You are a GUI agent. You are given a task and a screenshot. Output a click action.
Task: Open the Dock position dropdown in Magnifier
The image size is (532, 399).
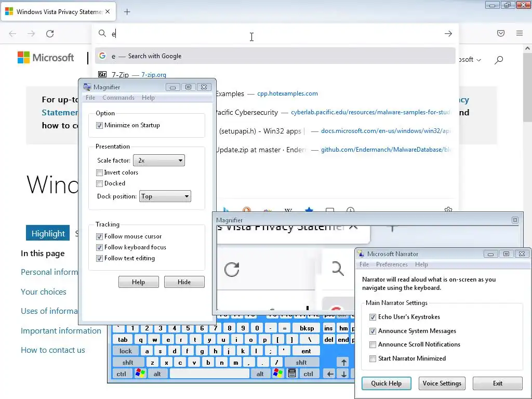[165, 196]
